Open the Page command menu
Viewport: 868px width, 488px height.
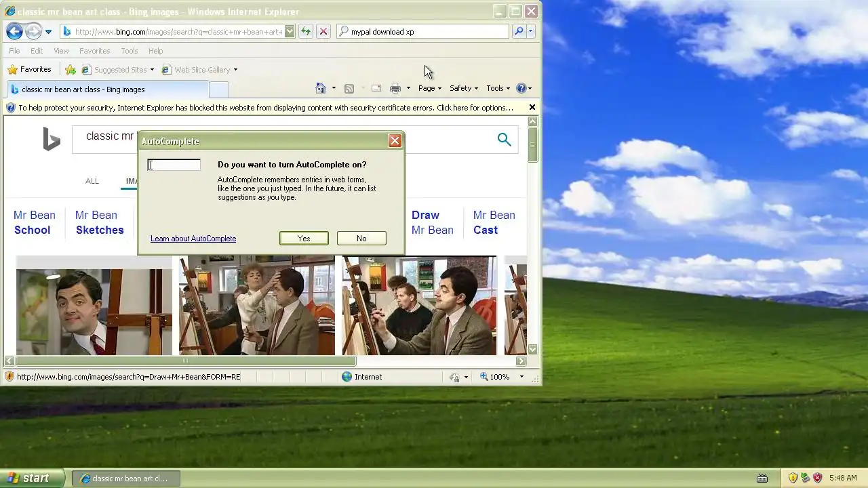point(429,88)
